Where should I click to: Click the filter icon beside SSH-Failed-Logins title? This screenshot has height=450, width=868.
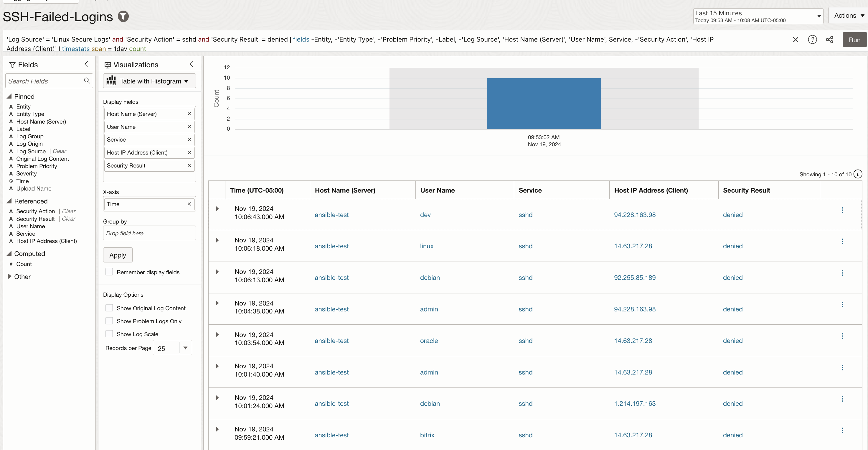[123, 16]
